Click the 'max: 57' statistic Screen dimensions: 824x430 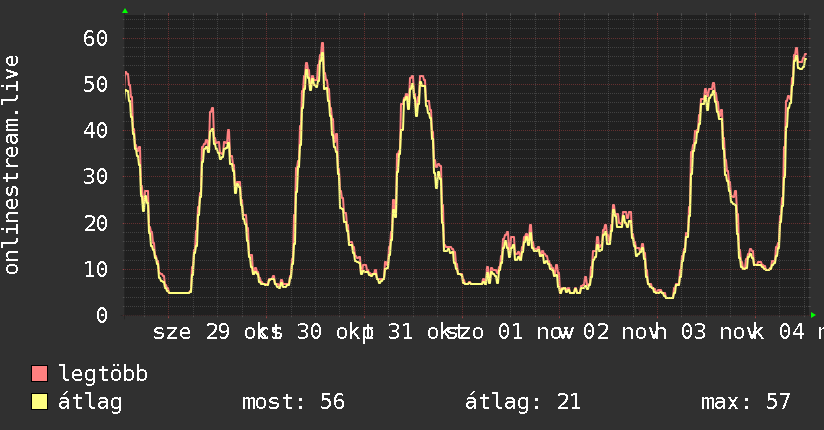pyautogui.click(x=746, y=402)
